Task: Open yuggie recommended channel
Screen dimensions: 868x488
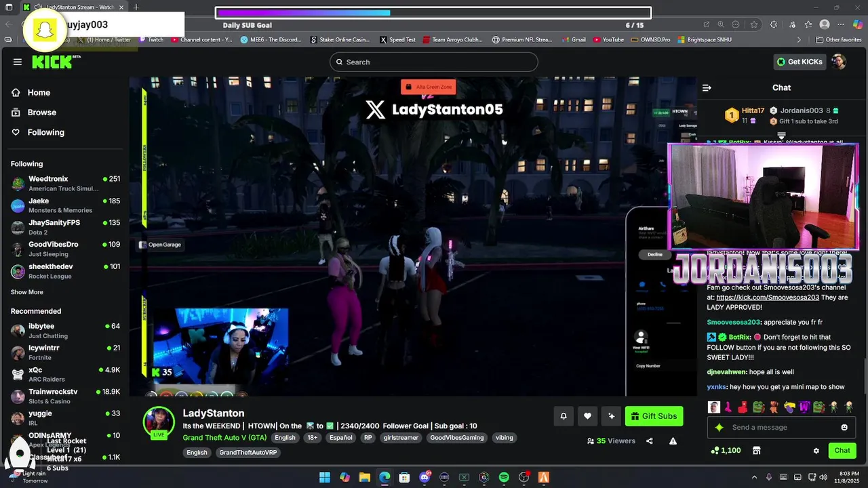Action: click(66, 418)
